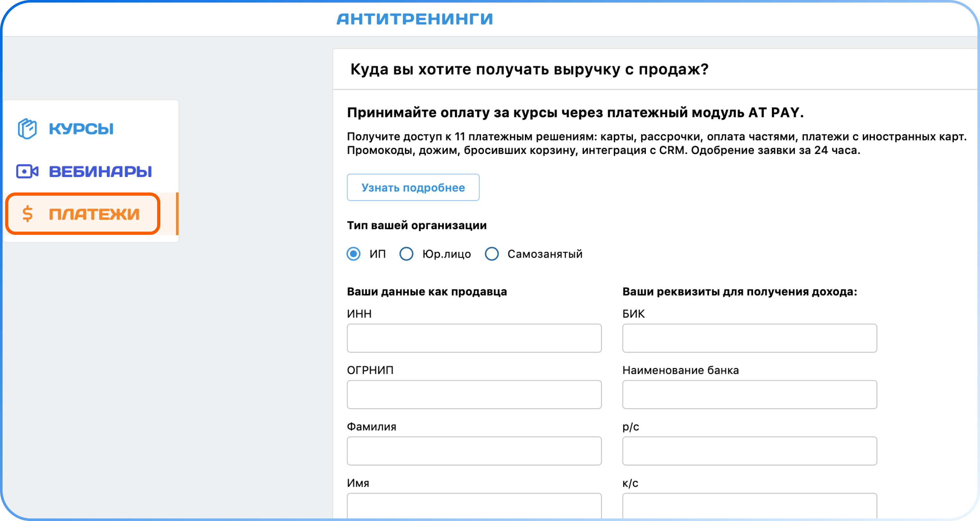Viewport: 980px width, 521px height.
Task: Select the ПЛАТЕЖИ menu item
Action: (94, 214)
